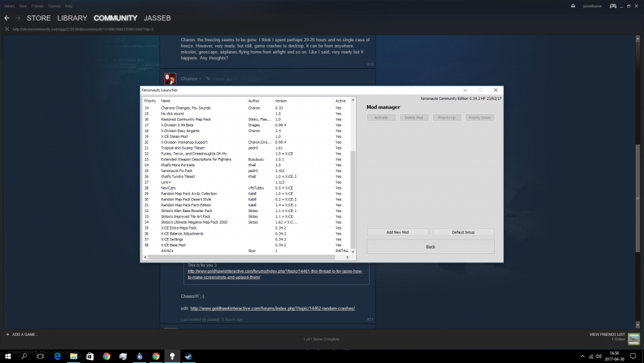Image resolution: width=644 pixels, height=363 pixels.
Task: Click Priority Up button
Action: (447, 117)
